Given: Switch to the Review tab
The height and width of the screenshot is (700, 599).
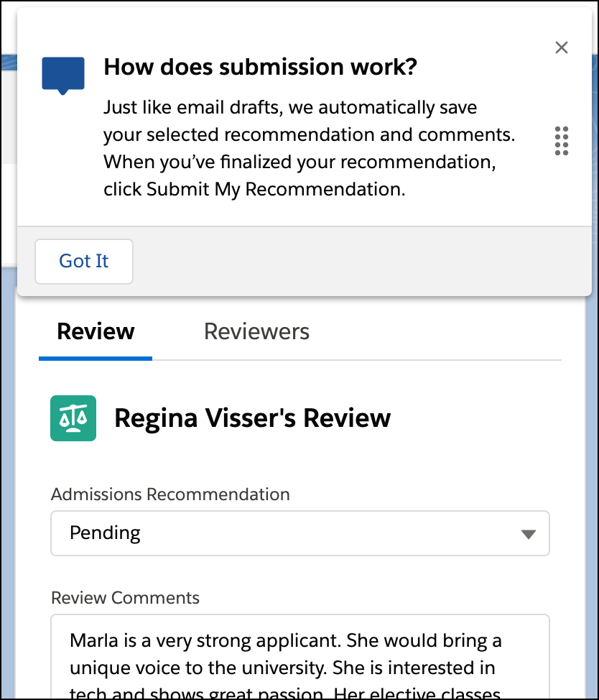Looking at the screenshot, I should 96,332.
